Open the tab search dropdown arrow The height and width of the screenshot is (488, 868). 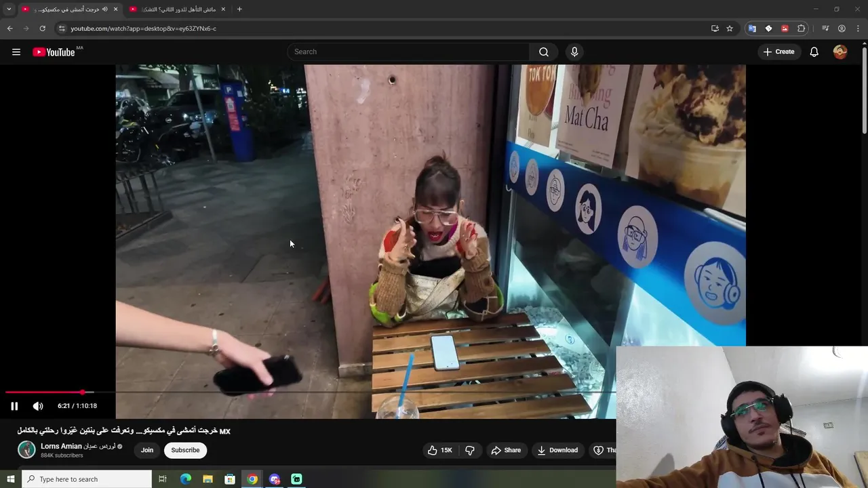(9, 9)
